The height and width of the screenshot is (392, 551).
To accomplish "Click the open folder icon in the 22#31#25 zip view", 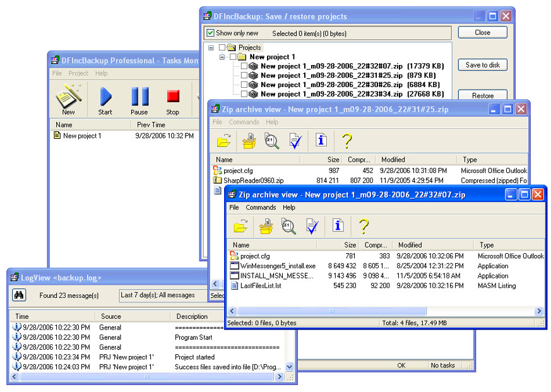I will pos(224,141).
